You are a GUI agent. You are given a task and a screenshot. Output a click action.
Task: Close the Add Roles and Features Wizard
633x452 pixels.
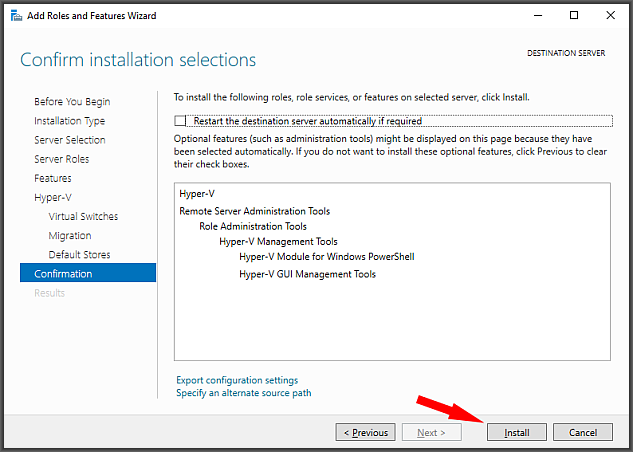610,15
